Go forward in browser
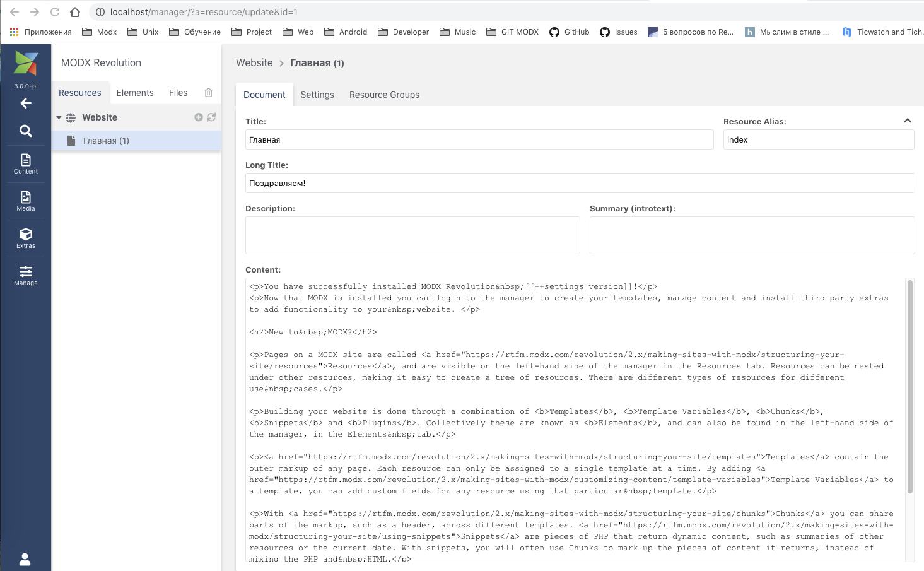 pyautogui.click(x=35, y=12)
